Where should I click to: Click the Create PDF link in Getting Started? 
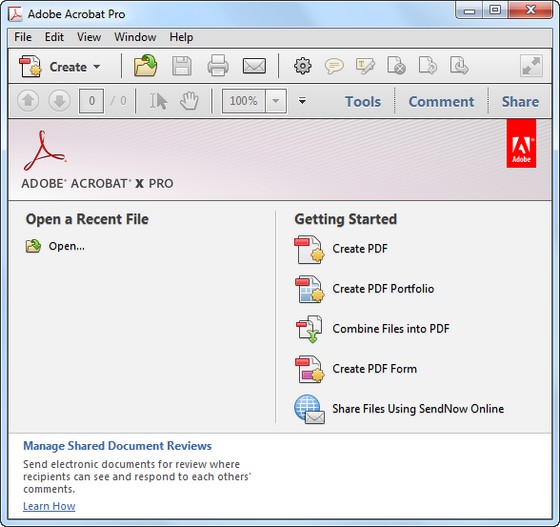point(360,249)
